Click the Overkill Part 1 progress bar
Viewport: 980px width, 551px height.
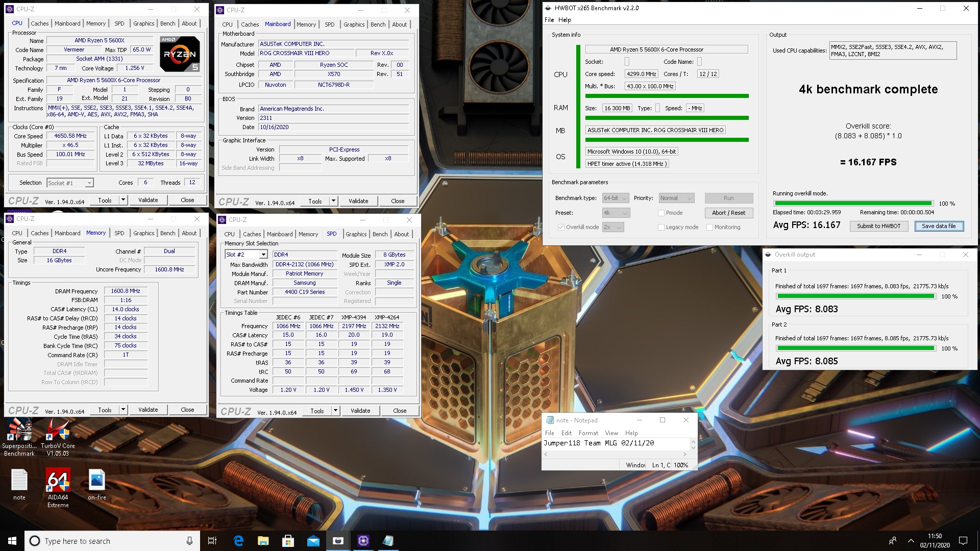coord(855,296)
